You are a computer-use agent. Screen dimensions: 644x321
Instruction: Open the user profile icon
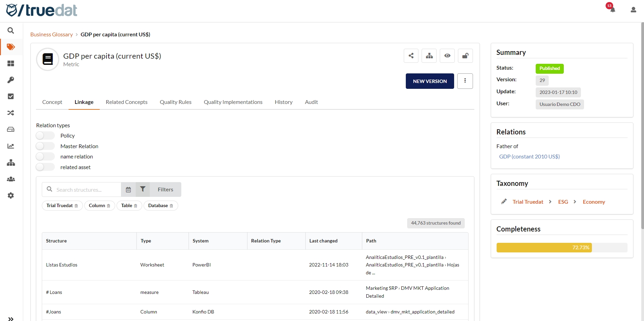[x=633, y=10]
